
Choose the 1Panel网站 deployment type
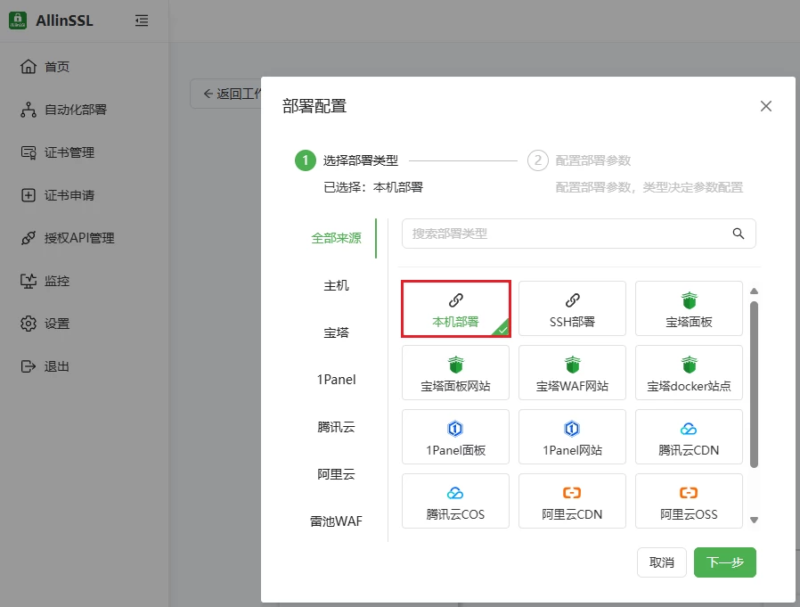click(572, 436)
